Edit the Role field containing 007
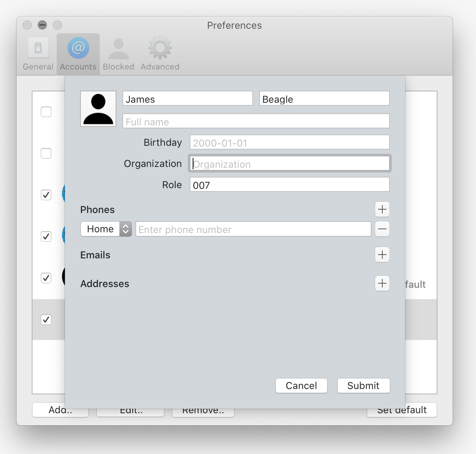The height and width of the screenshot is (454, 476). tap(289, 185)
